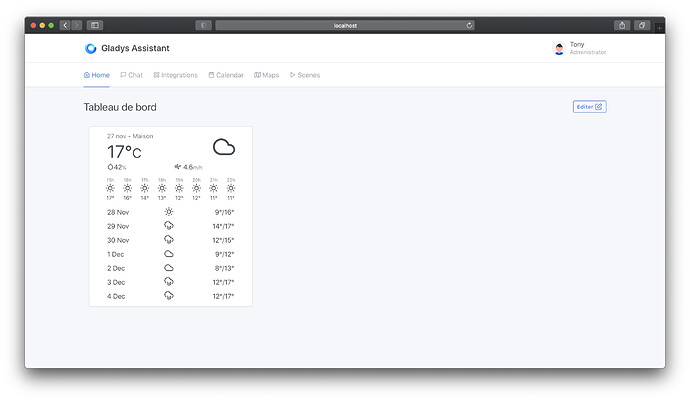Click the Editer button

pyautogui.click(x=589, y=107)
